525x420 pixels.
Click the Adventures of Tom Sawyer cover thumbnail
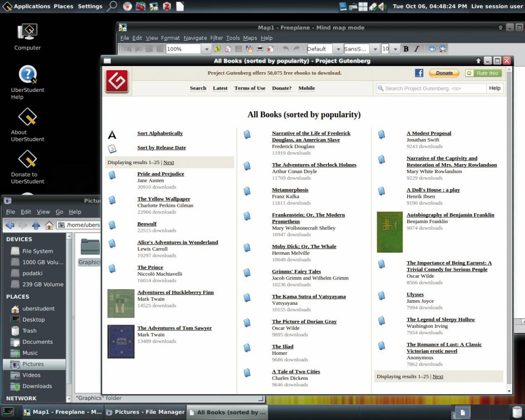(x=121, y=342)
